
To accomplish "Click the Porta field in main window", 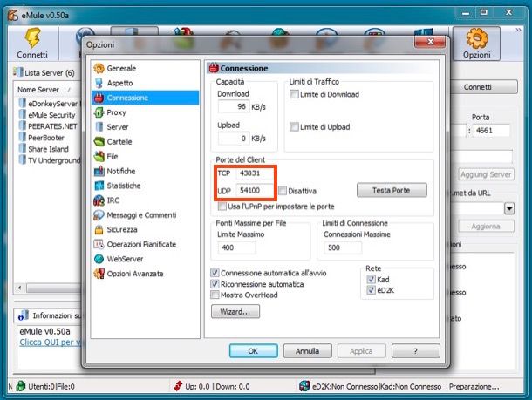I will 491,131.
